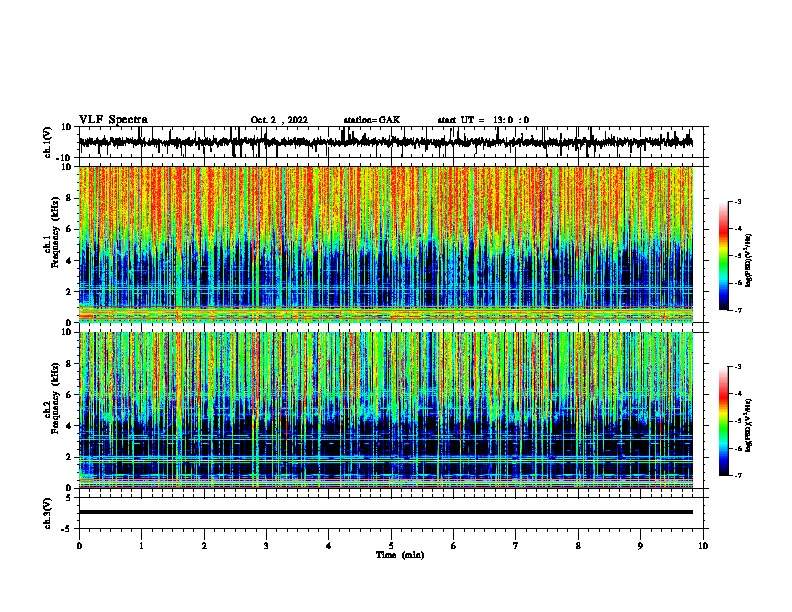Click the time axis tick label "7"
The height and width of the screenshot is (612, 792).
coord(516,546)
